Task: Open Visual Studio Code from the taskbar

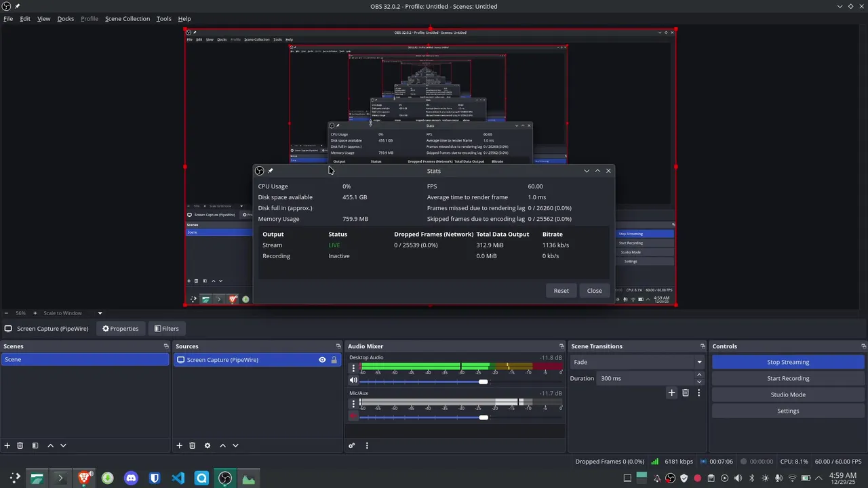Action: pos(178,479)
